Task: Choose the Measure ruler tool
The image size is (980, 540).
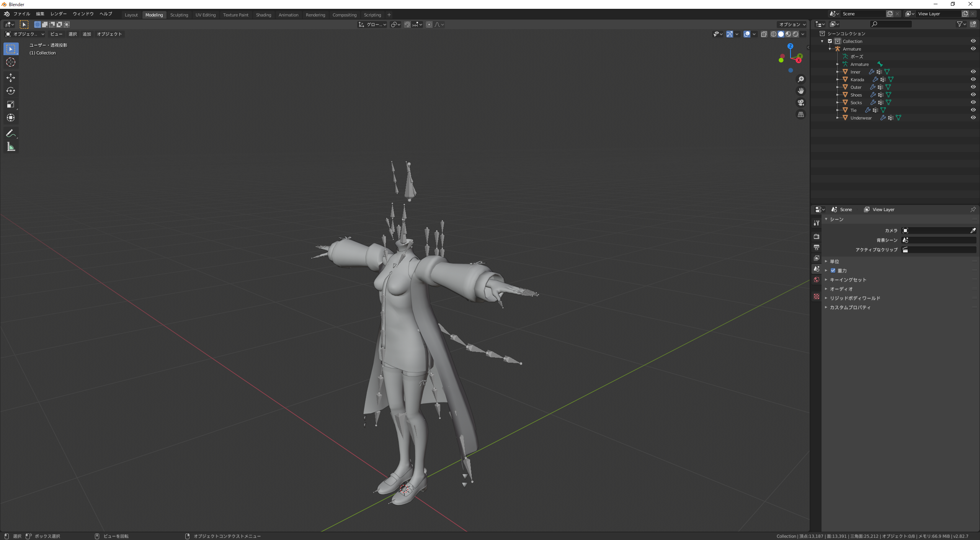Action: [11, 147]
